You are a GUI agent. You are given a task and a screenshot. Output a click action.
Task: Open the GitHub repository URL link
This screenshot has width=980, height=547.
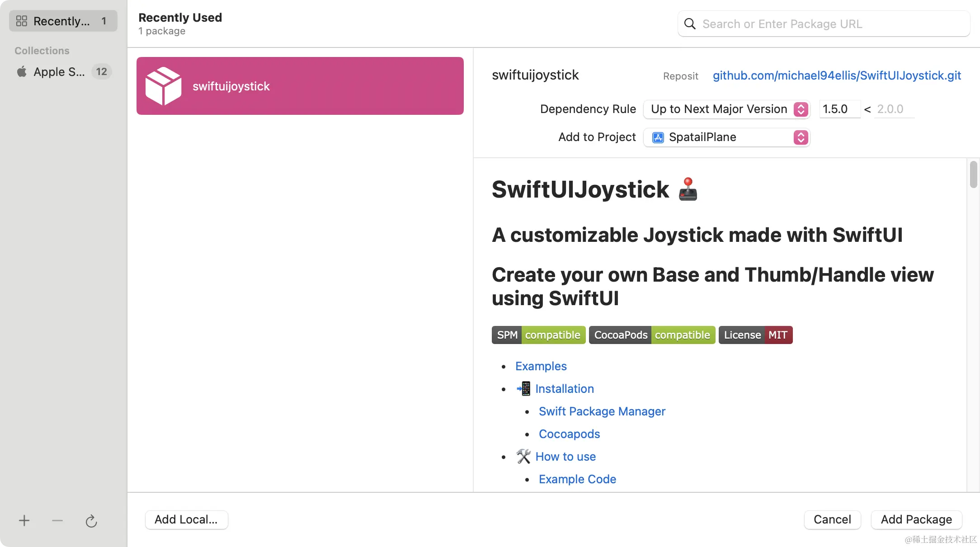tap(837, 75)
